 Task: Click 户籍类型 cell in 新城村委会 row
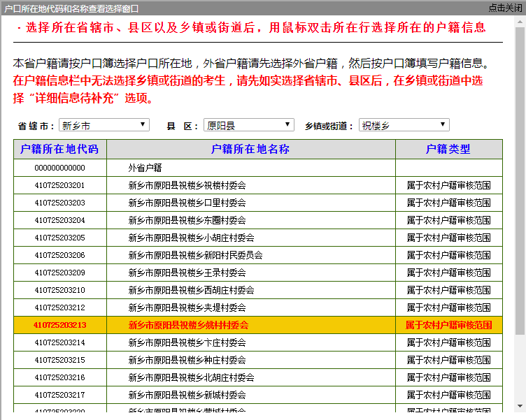[x=449, y=395]
